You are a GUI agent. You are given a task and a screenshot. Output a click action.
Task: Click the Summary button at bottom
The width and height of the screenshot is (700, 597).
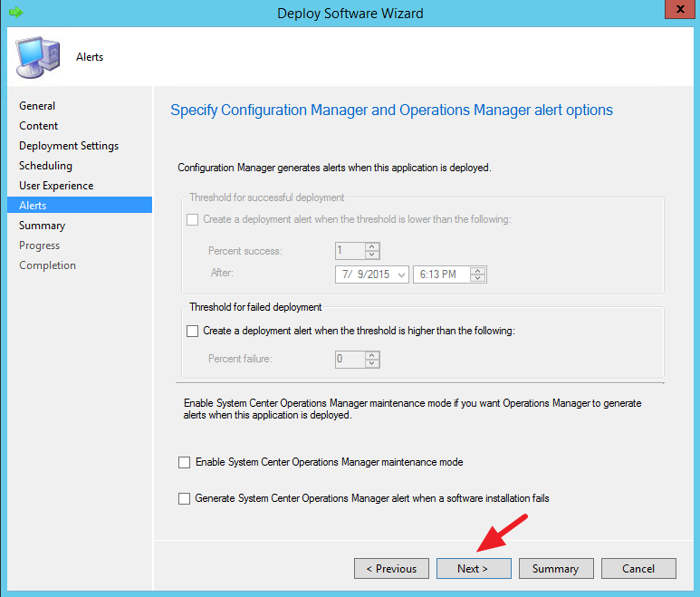pyautogui.click(x=556, y=568)
